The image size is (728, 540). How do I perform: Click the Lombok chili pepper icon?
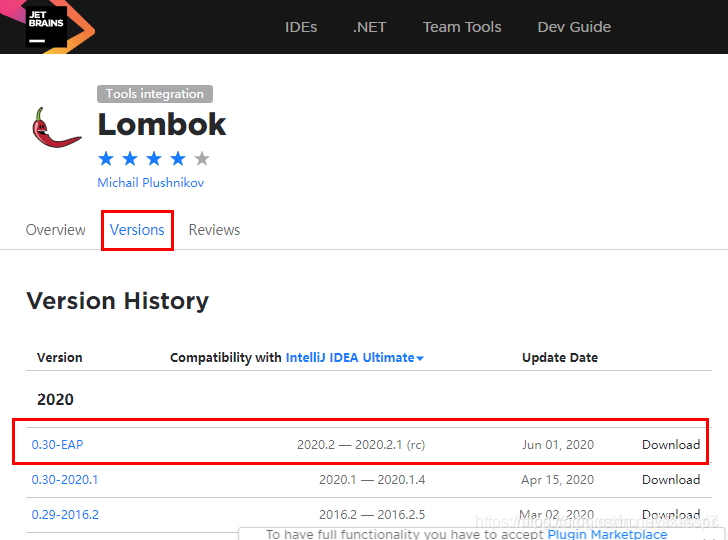tap(57, 128)
